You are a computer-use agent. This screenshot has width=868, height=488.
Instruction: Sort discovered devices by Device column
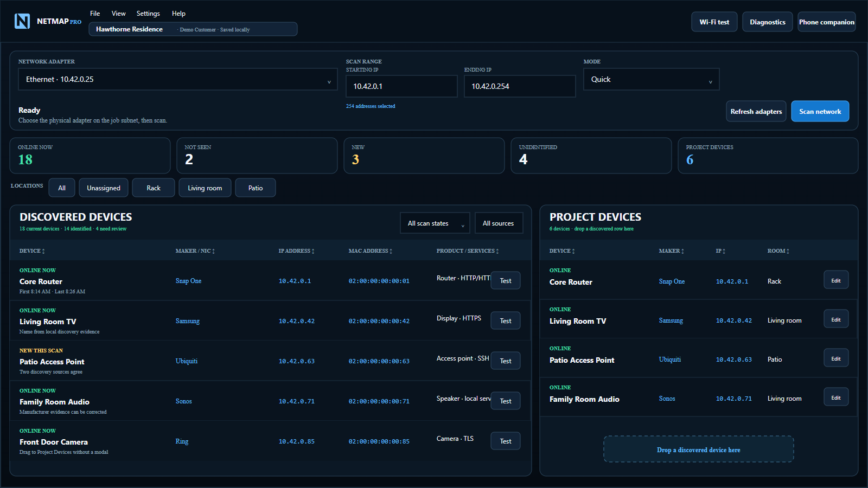tap(32, 251)
